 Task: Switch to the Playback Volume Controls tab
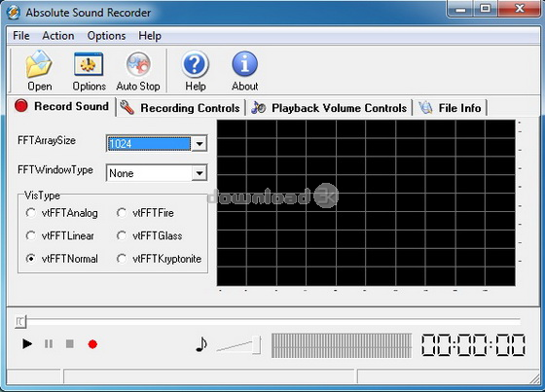[329, 108]
